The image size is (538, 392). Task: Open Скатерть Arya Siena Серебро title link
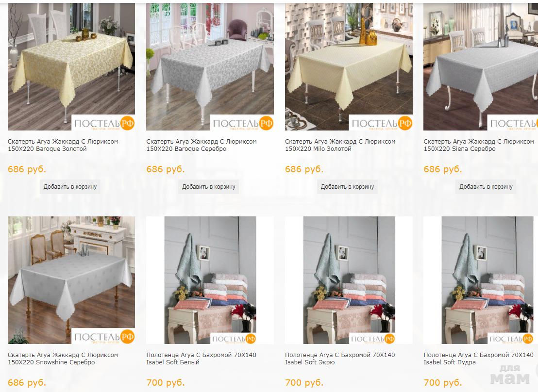(479, 145)
